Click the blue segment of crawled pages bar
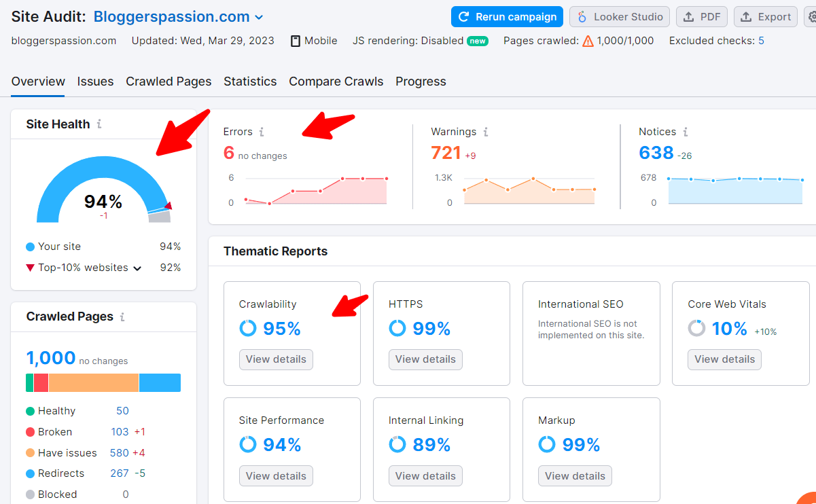 click(160, 382)
